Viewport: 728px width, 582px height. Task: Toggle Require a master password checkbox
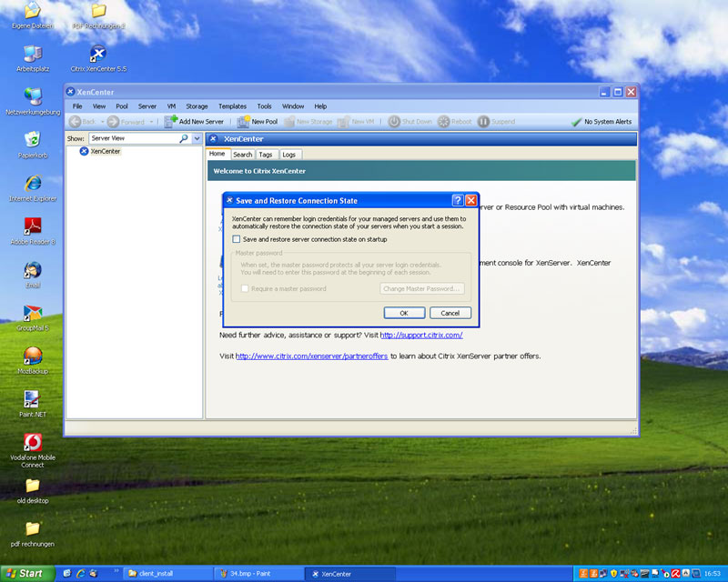tap(245, 288)
